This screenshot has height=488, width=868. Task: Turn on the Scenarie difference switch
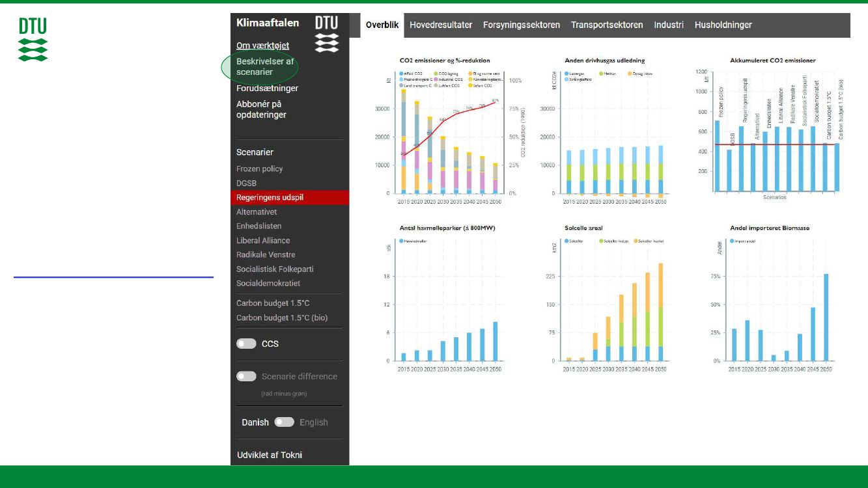[246, 376]
